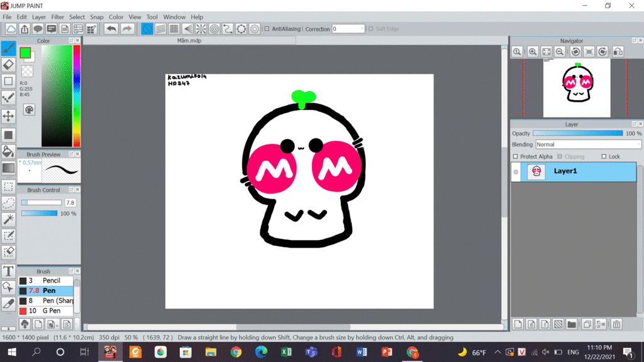
Task: Enable the crisscross grid snap guide
Action: pos(174,29)
